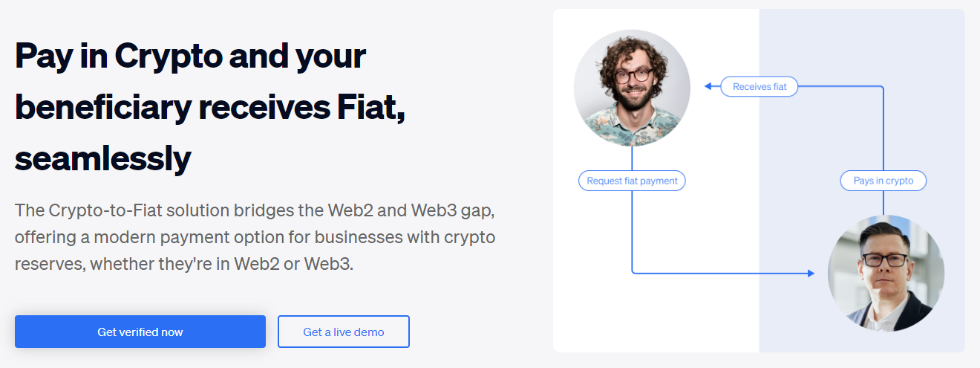Click the arrowhead pointing at suited man
980x368 pixels.
tap(811, 274)
